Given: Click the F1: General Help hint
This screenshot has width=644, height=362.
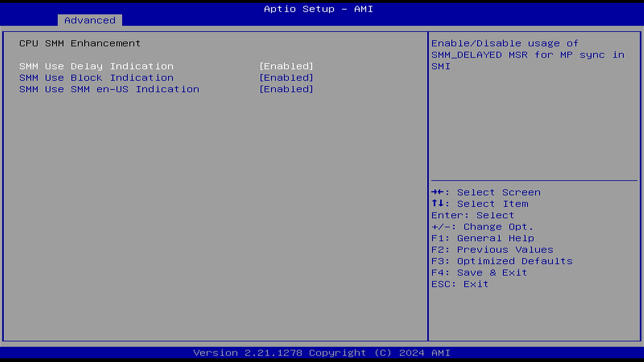Looking at the screenshot, I should point(483,238).
